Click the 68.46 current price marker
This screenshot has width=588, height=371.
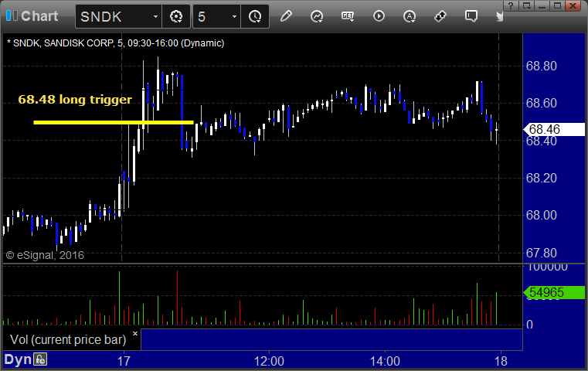coord(554,129)
